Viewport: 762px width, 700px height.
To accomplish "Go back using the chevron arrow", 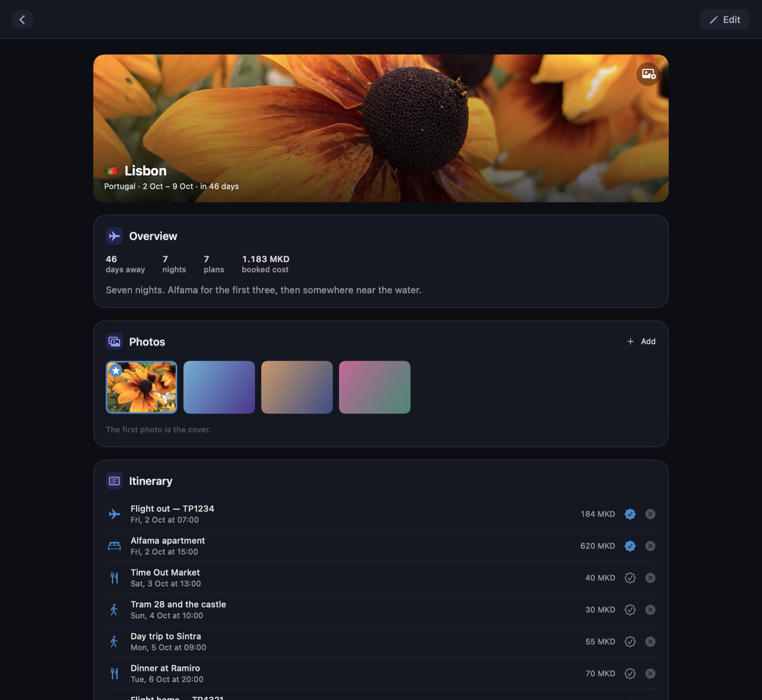I will point(22,19).
